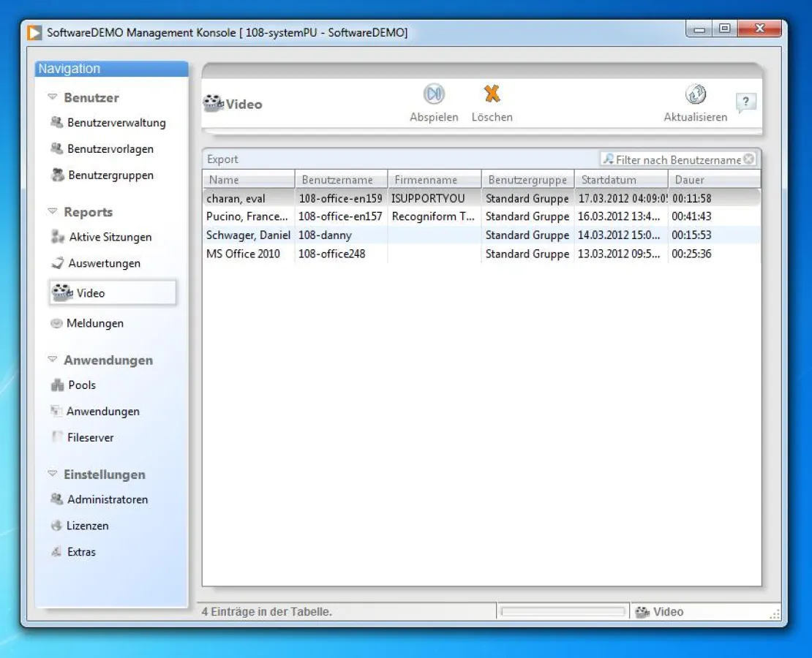Click the Video filmstrip icon in the header
The height and width of the screenshot is (658, 812).
(x=214, y=102)
